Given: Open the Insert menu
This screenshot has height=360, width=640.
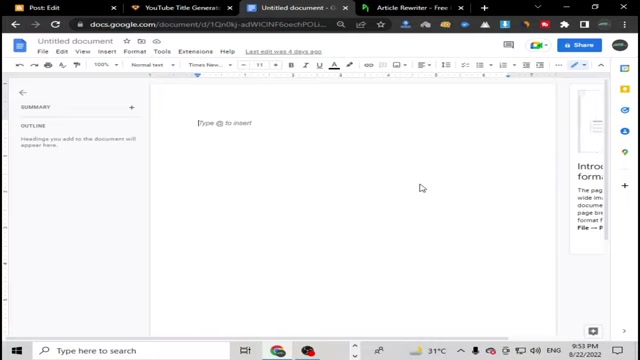Looking at the screenshot, I should [107, 52].
